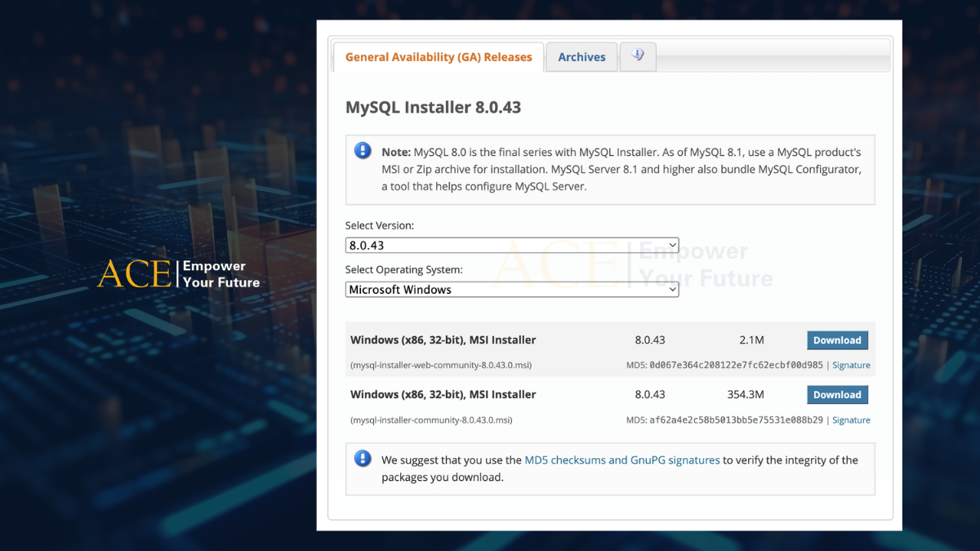Click the mysql-installer-web-community-8.0.43.0.msi filename
The image size is (980, 551).
pyautogui.click(x=441, y=366)
